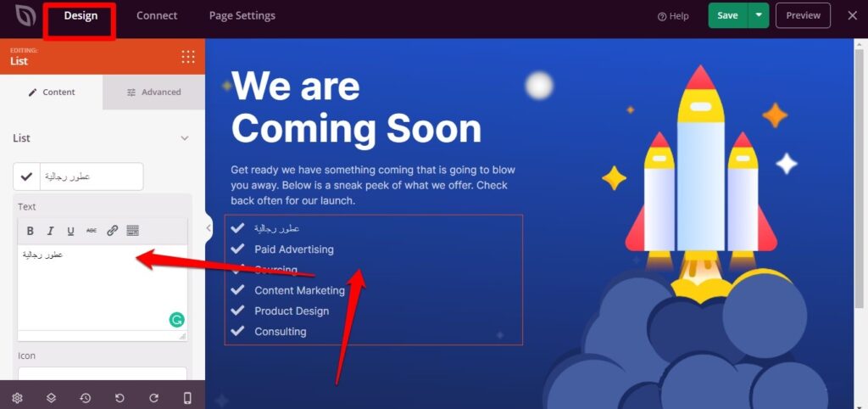Screen dimensions: 868x409
Task: Click the Preview button
Action: pos(803,15)
